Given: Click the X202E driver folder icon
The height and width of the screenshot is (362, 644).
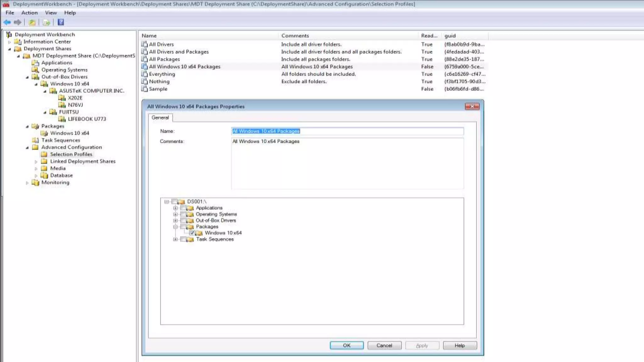Looking at the screenshot, I should [x=62, y=98].
